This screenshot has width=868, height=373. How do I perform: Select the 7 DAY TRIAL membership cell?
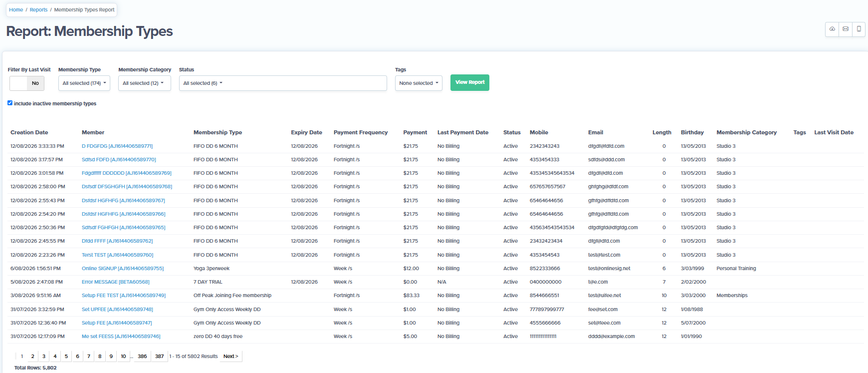(208, 282)
